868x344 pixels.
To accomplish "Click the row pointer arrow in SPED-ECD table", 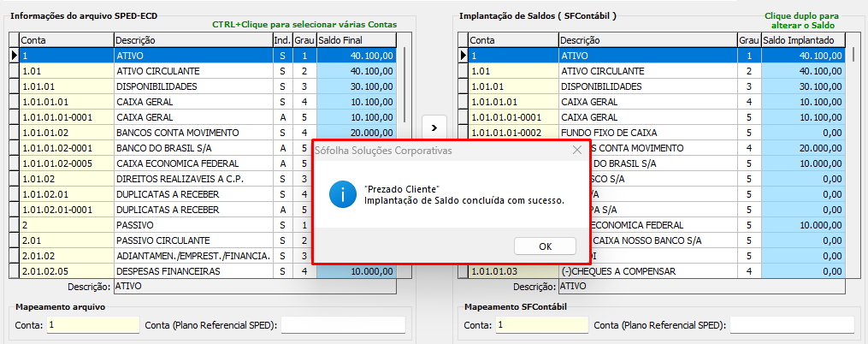I will point(14,56).
